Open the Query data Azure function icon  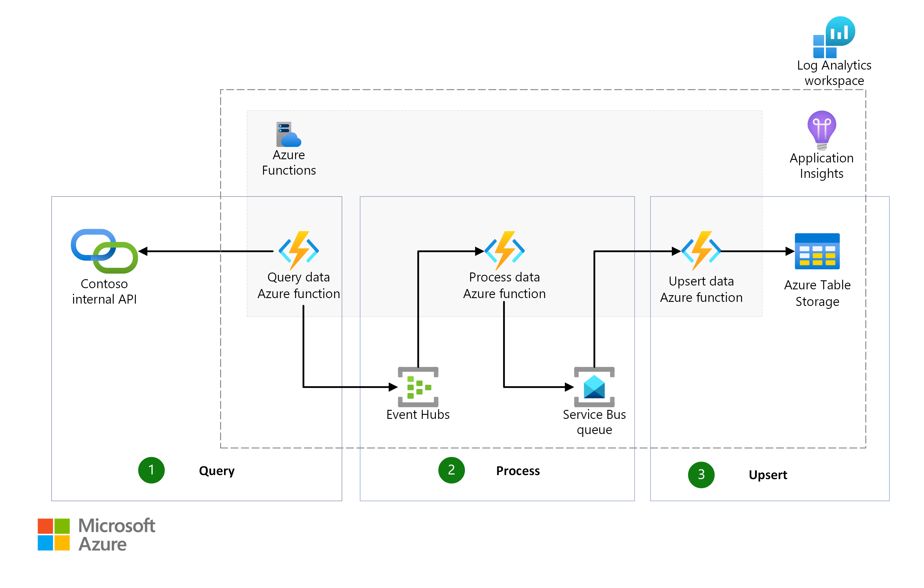298,251
